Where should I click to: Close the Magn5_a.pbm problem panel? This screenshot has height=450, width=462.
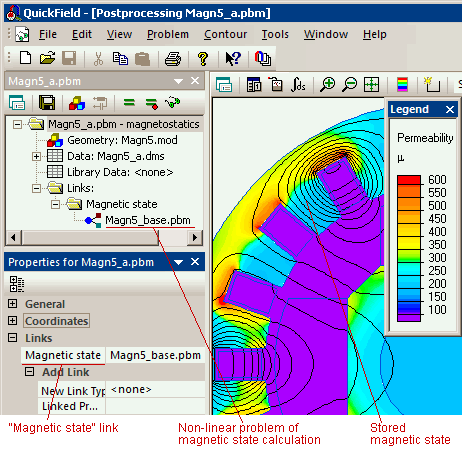(195, 81)
